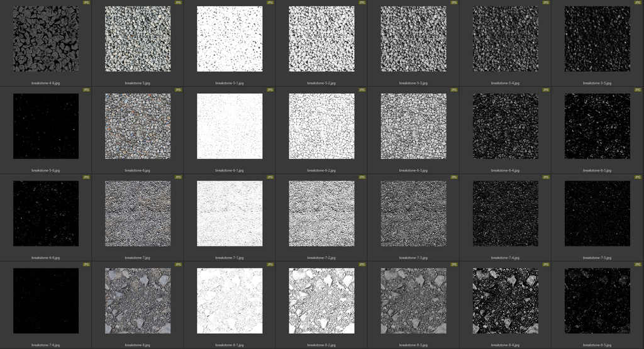This screenshot has height=349, width=644.
Task: Select the breakstone-5-3.jpg image
Action: [x=413, y=39]
